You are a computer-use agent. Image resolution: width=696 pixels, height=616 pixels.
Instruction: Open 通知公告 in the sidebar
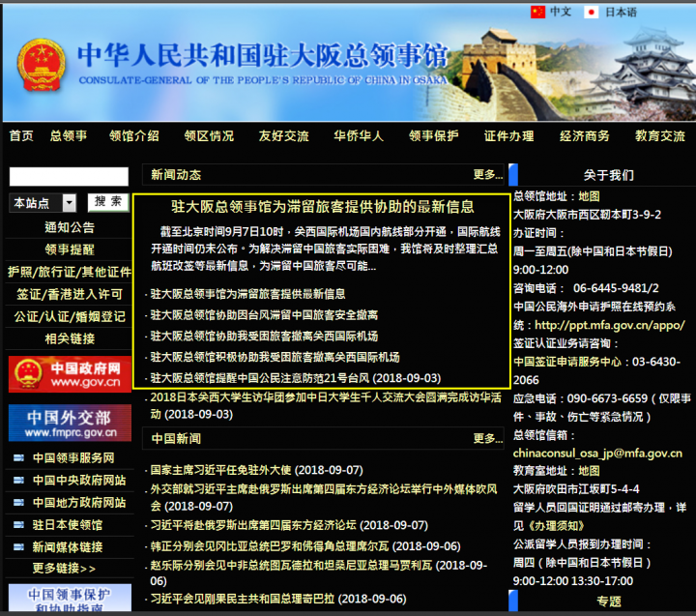70,227
